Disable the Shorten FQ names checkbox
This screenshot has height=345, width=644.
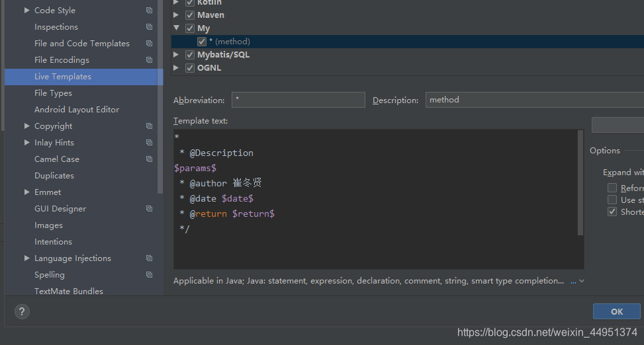click(612, 211)
